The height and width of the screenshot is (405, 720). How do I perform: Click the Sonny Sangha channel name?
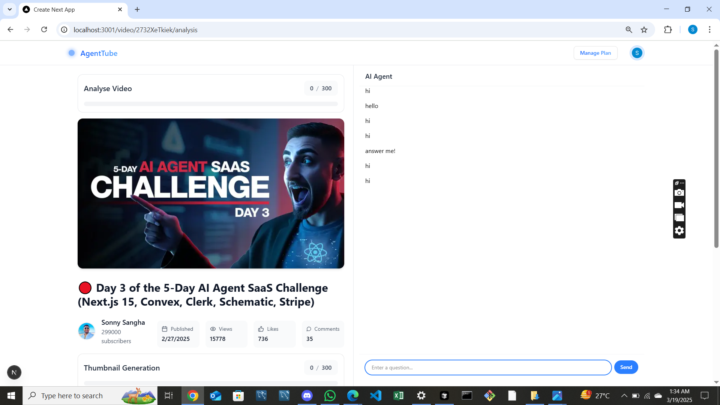coord(123,322)
